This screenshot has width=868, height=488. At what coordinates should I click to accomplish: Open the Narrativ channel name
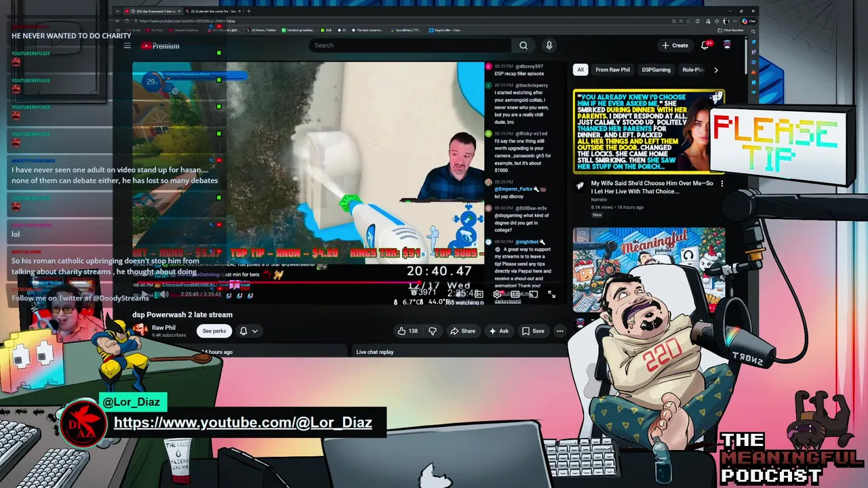coord(599,199)
